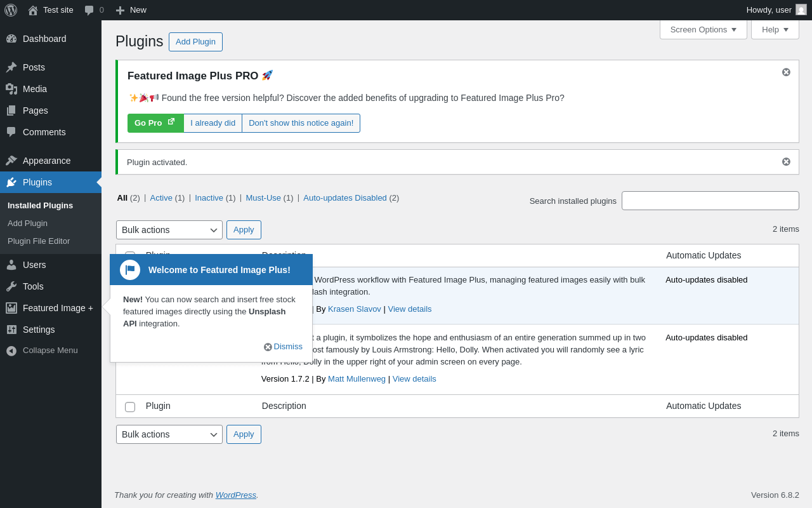Viewport: 812px width, 508px height.
Task: Open Comments via the sidebar speech-bubble icon
Action: pos(11,132)
